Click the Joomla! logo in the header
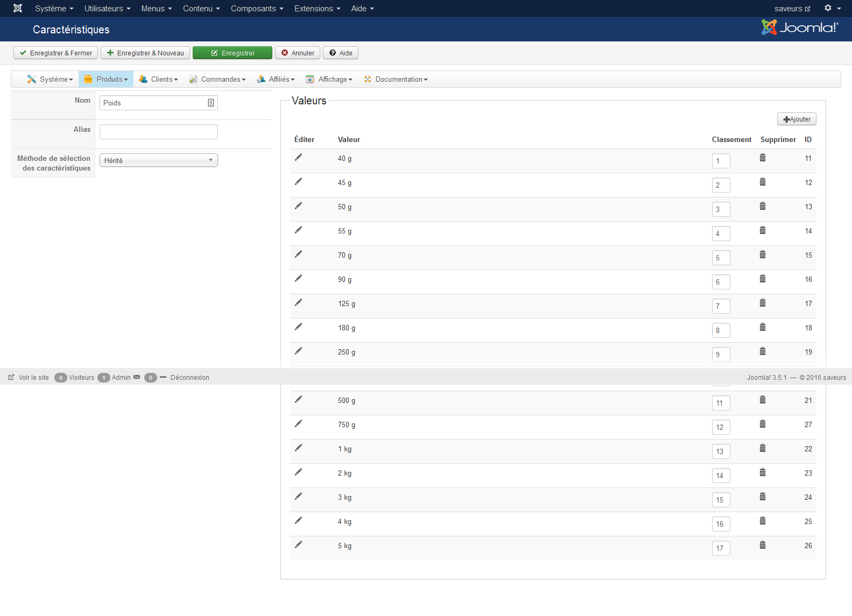The image size is (852, 616). (800, 27)
